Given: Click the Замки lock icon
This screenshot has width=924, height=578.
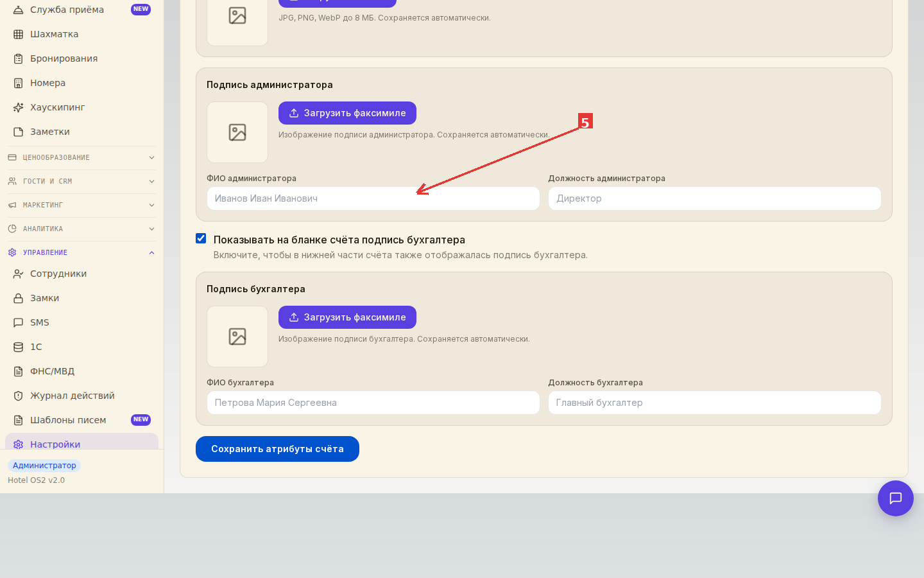Looking at the screenshot, I should [19, 298].
